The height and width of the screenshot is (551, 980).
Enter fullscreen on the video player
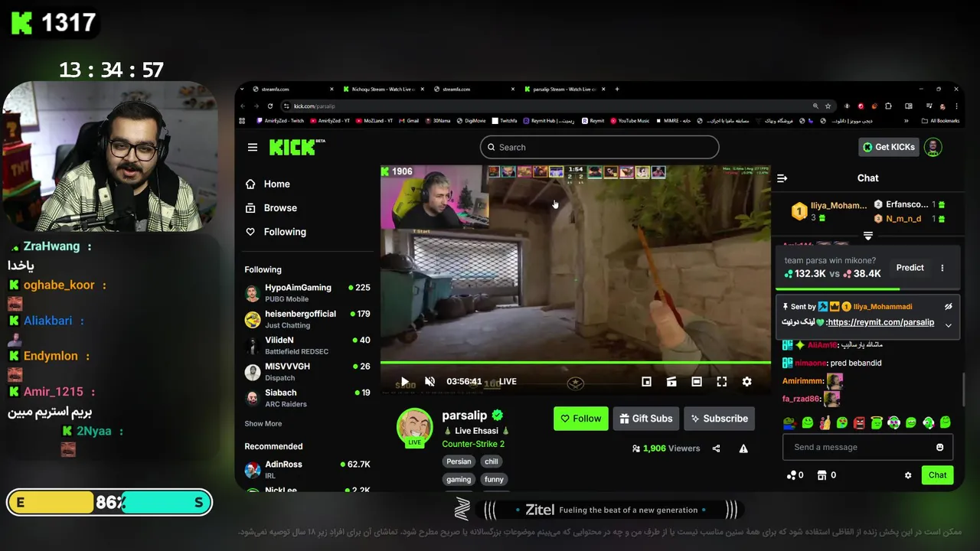point(721,381)
